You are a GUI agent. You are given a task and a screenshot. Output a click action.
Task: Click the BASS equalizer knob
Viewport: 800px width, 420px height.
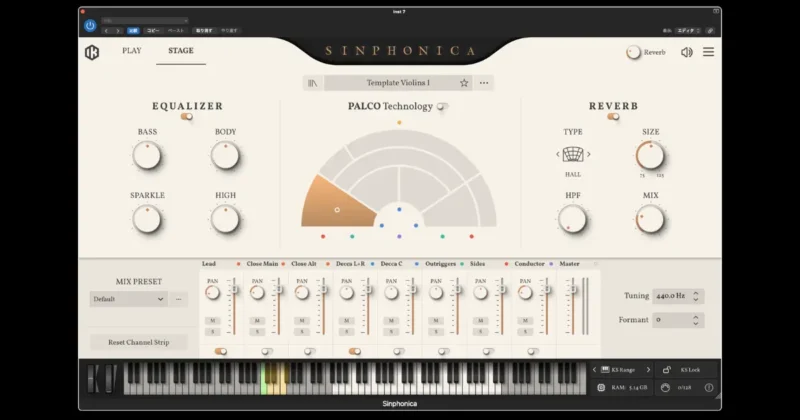click(147, 156)
